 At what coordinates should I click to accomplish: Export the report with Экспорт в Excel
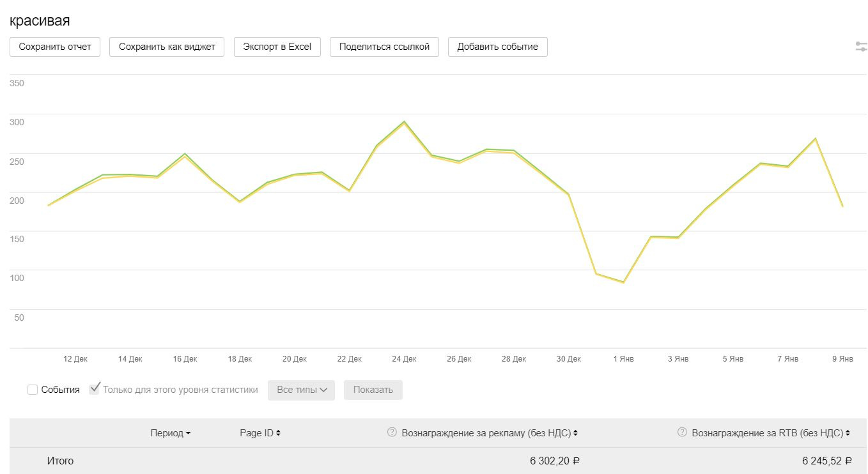[x=277, y=47]
